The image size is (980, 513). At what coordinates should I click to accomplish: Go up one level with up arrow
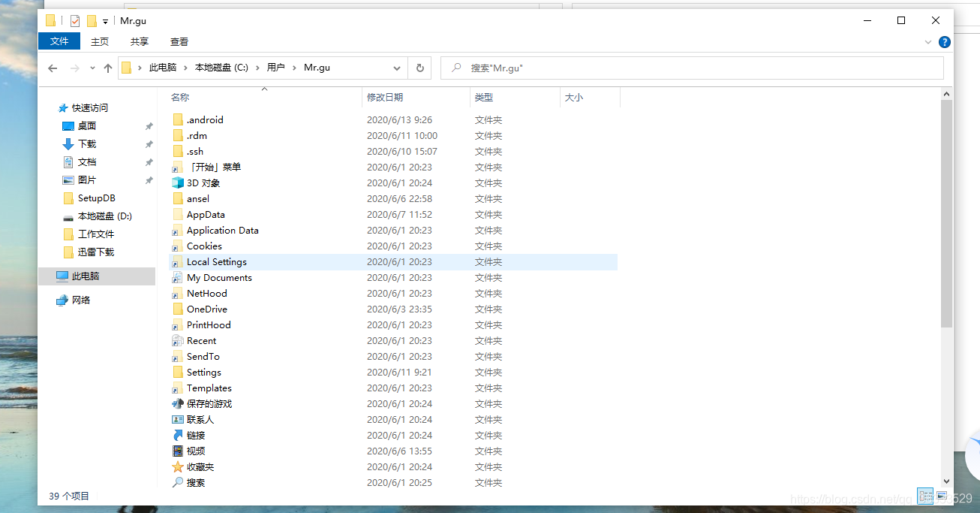[108, 68]
